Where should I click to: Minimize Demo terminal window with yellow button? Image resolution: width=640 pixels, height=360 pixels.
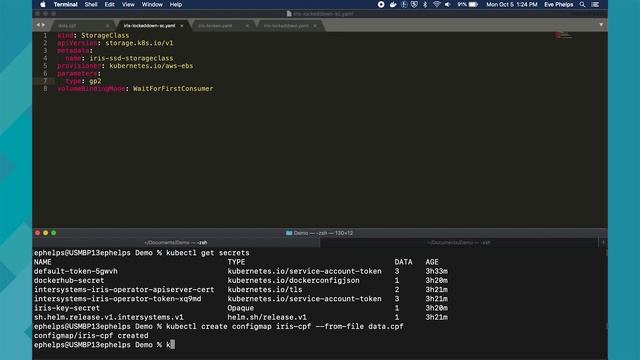click(x=45, y=233)
